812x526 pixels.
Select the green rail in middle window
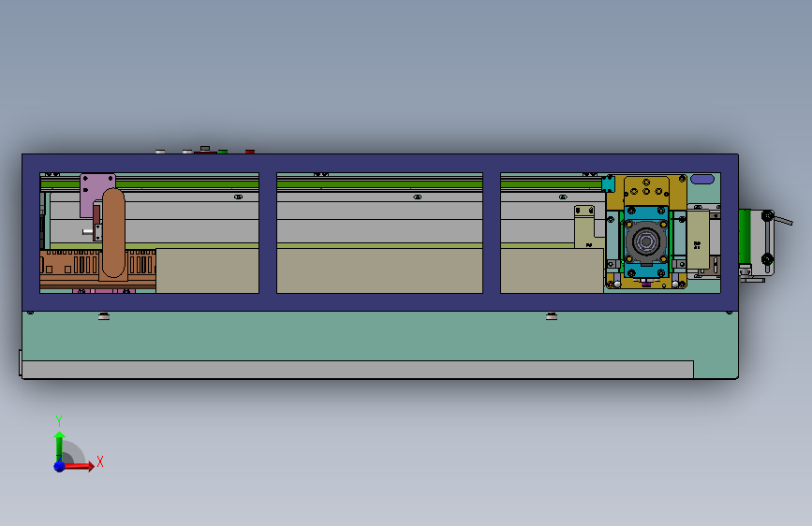[379, 183]
